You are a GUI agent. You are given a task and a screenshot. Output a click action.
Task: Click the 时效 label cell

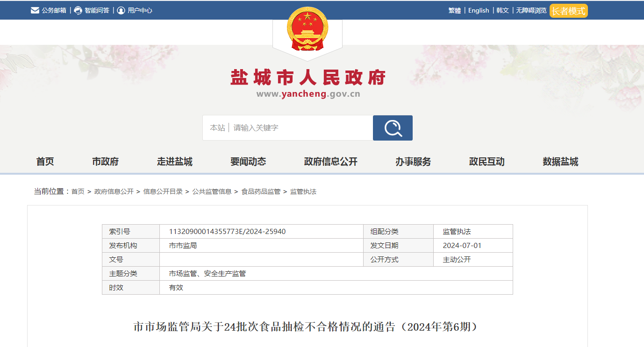[131, 288]
